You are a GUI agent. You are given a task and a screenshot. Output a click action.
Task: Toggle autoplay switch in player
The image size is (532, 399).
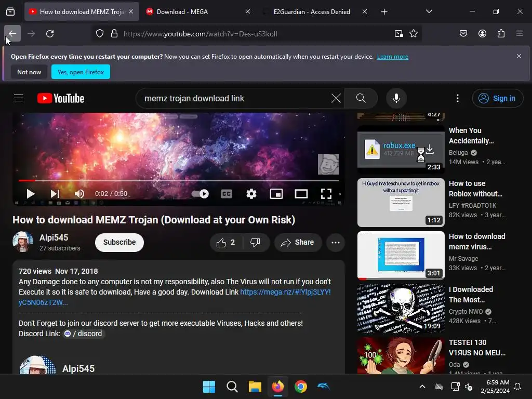click(200, 194)
